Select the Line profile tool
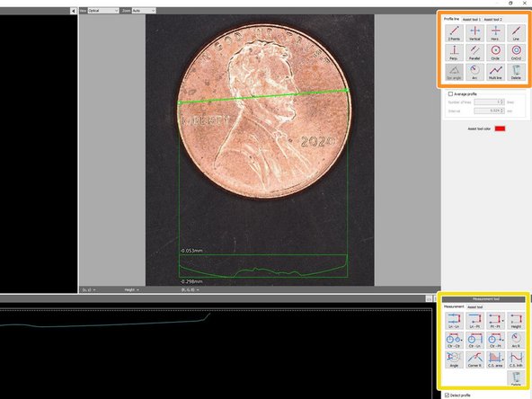The width and height of the screenshot is (532, 399). tap(516, 33)
